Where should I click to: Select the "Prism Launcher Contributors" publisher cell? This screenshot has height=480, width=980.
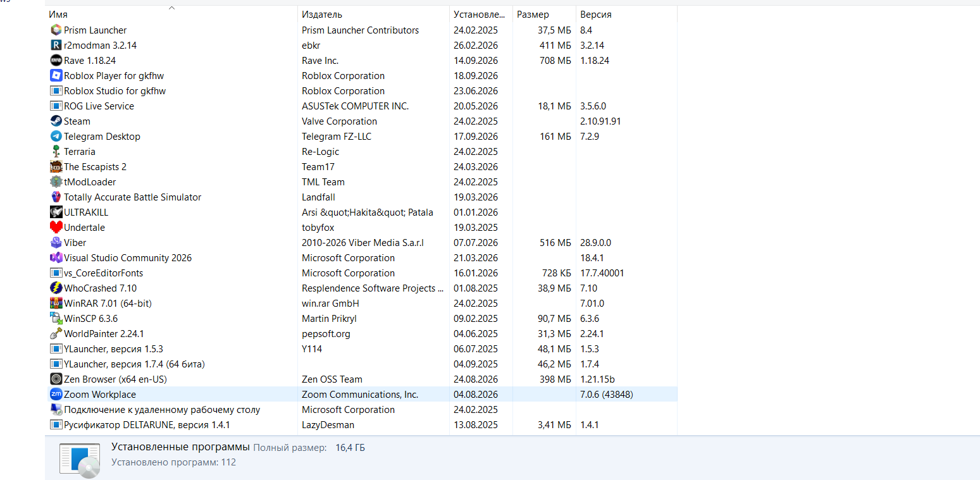(360, 30)
